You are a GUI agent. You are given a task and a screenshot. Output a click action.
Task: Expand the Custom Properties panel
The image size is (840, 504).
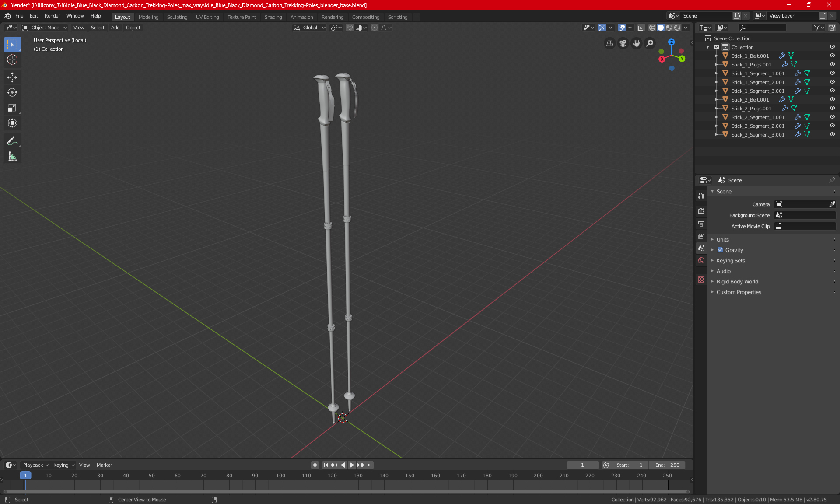pos(738,292)
